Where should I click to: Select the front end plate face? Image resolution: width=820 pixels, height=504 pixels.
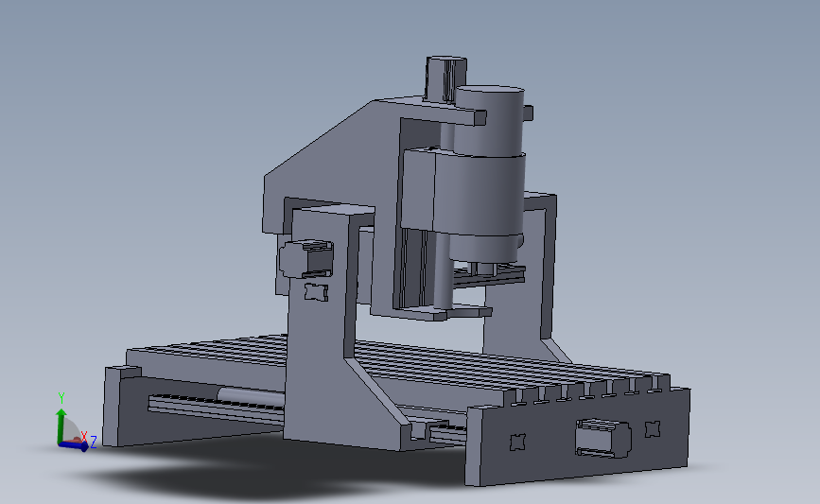pyautogui.click(x=578, y=437)
